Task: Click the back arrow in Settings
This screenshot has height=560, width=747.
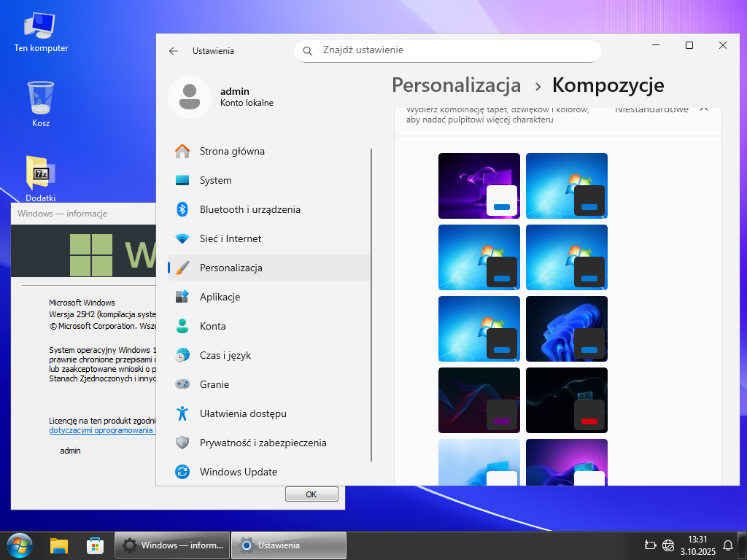Action: (174, 51)
